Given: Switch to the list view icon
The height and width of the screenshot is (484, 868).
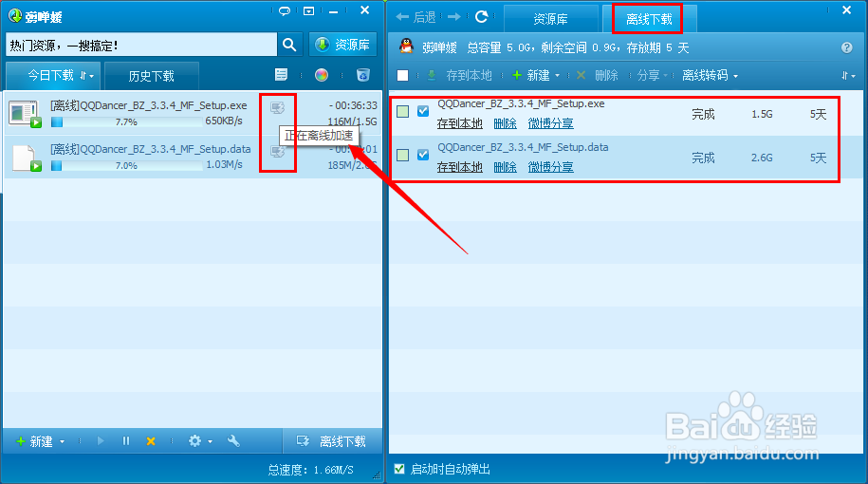Looking at the screenshot, I should [281, 75].
